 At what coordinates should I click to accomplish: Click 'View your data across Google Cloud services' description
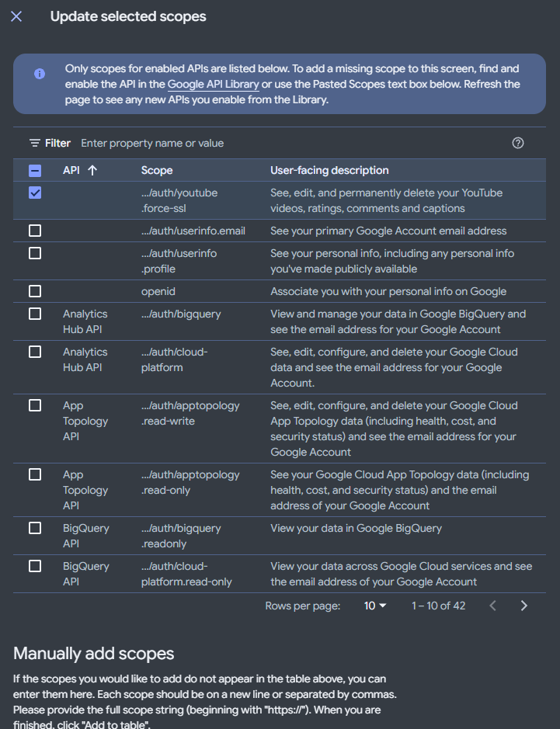pyautogui.click(x=402, y=574)
